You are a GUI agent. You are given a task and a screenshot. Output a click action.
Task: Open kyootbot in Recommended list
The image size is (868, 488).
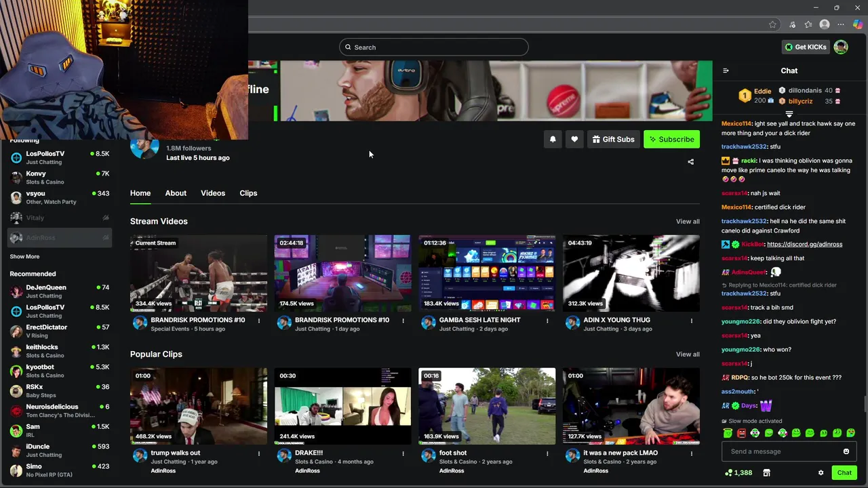point(60,371)
